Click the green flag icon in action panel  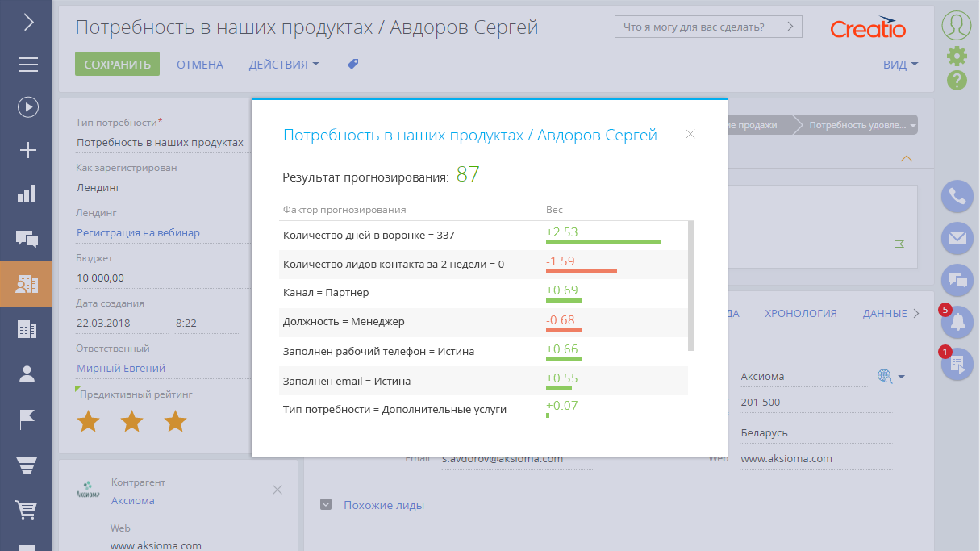pos(899,246)
